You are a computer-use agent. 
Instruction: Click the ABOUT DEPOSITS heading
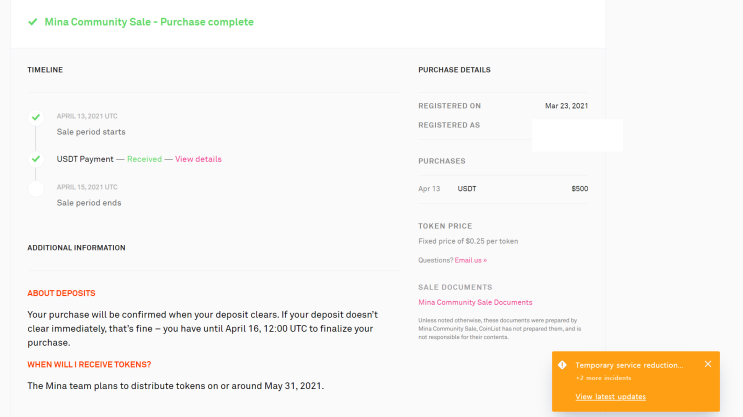click(x=61, y=293)
